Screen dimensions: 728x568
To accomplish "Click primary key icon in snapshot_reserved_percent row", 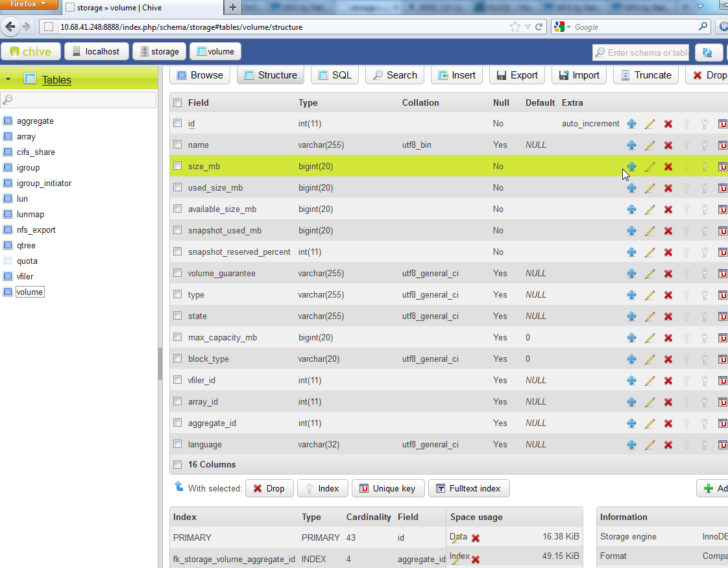I will (x=686, y=252).
